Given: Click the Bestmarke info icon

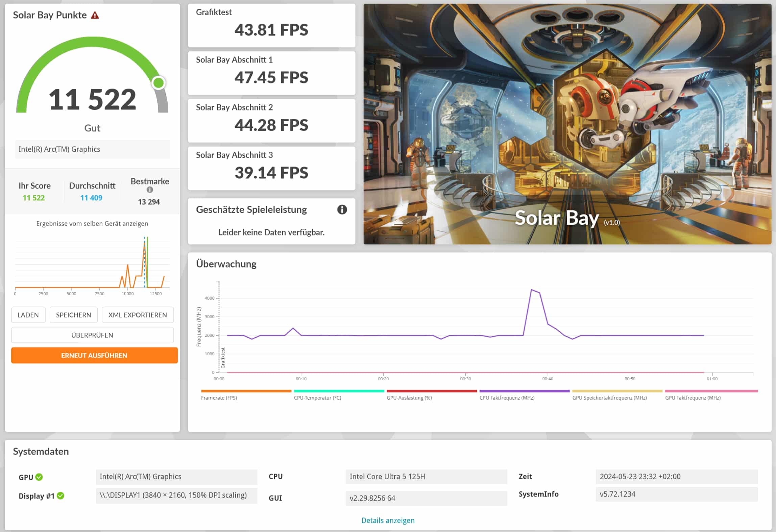Looking at the screenshot, I should pyautogui.click(x=150, y=190).
